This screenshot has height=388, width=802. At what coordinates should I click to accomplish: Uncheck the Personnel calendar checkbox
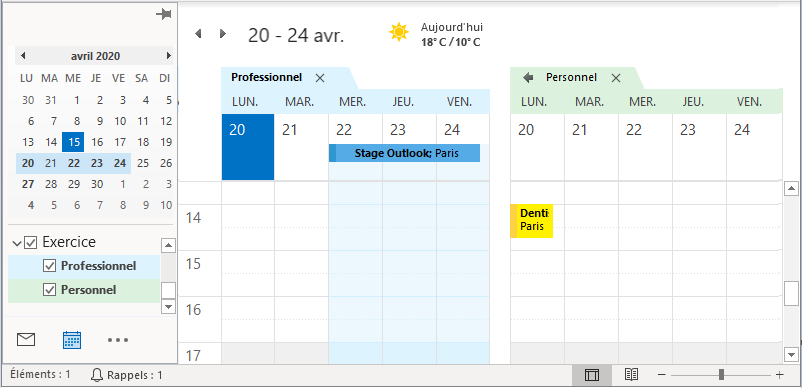coord(50,290)
